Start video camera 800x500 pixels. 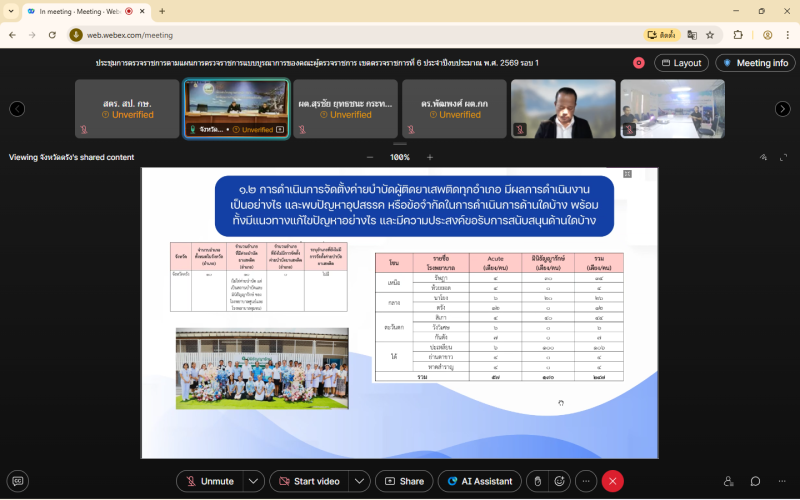click(308, 481)
